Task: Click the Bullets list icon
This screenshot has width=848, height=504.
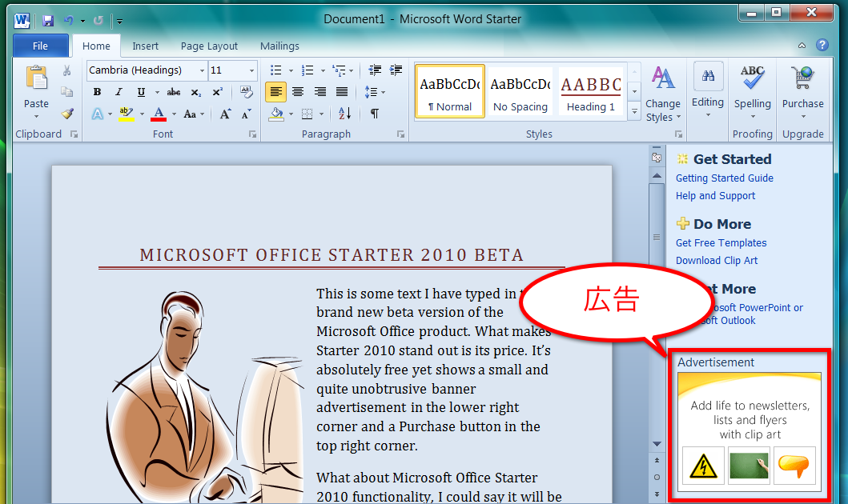Action: [x=275, y=70]
